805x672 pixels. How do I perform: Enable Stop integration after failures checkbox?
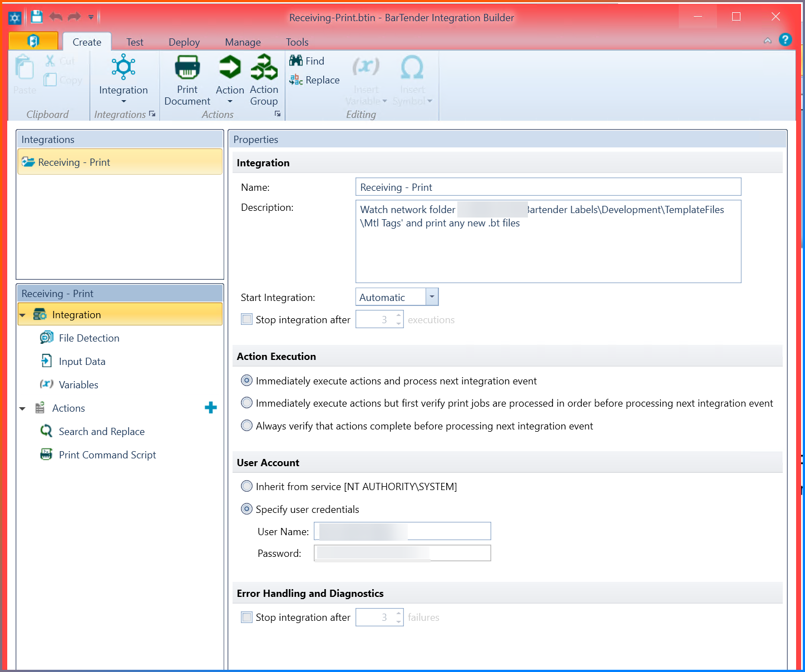(246, 617)
